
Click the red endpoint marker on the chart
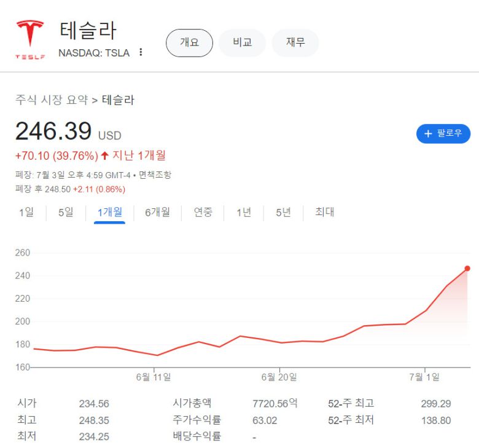point(467,269)
